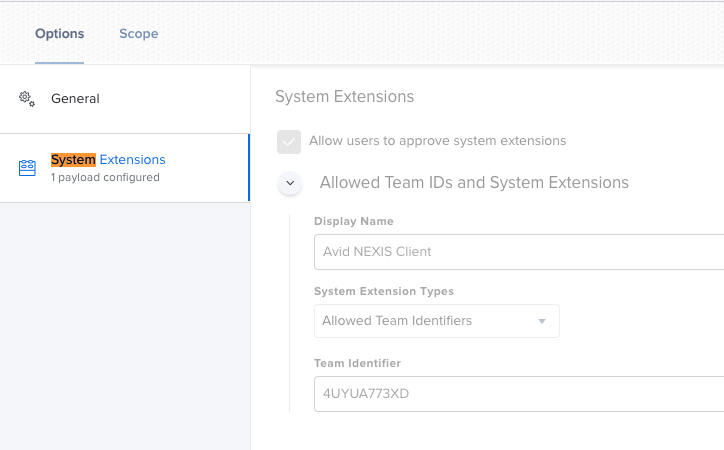Click the Display Name field with Avid NEXIS Client
Viewport: 724px width, 450px height.
click(x=519, y=252)
